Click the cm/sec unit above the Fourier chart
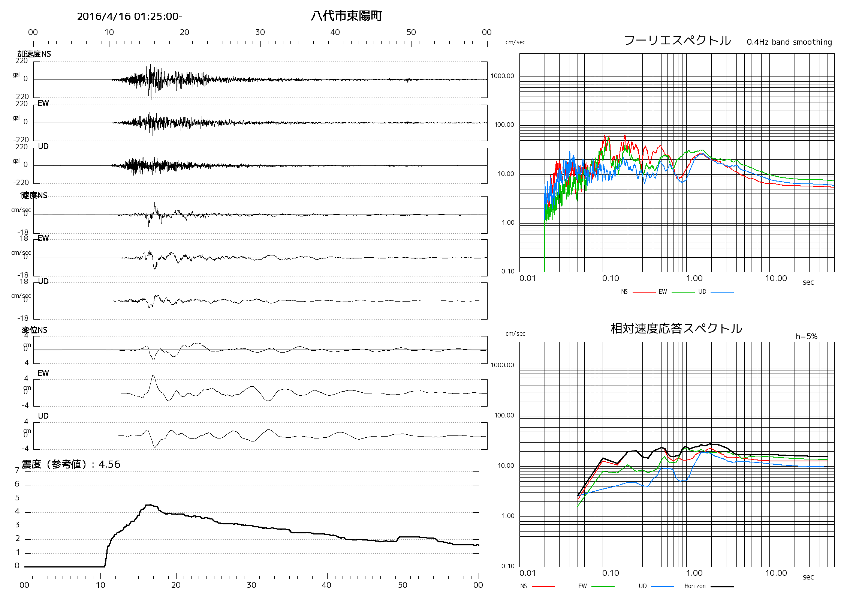Viewport: 868px width, 614px height. pyautogui.click(x=515, y=42)
